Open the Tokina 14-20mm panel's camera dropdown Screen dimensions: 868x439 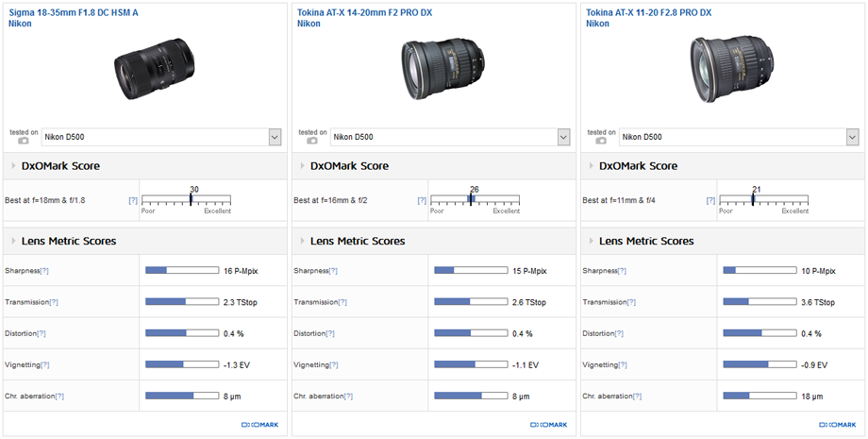pyautogui.click(x=450, y=137)
